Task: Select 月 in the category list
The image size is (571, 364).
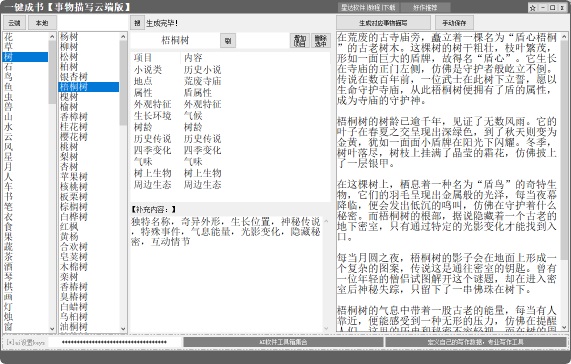Action: coord(25,167)
